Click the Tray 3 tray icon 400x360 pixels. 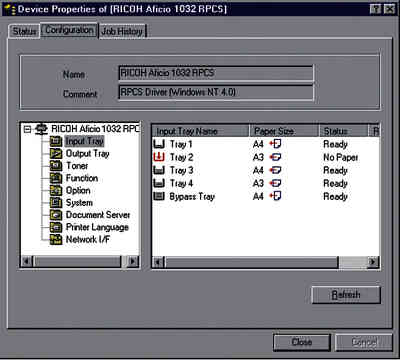point(159,170)
